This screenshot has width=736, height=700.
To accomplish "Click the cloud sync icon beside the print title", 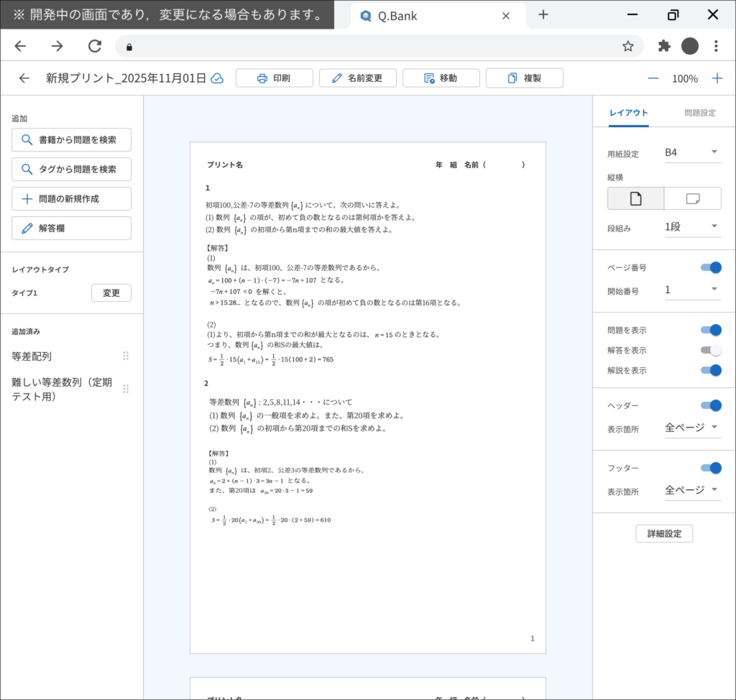I will 219,78.
